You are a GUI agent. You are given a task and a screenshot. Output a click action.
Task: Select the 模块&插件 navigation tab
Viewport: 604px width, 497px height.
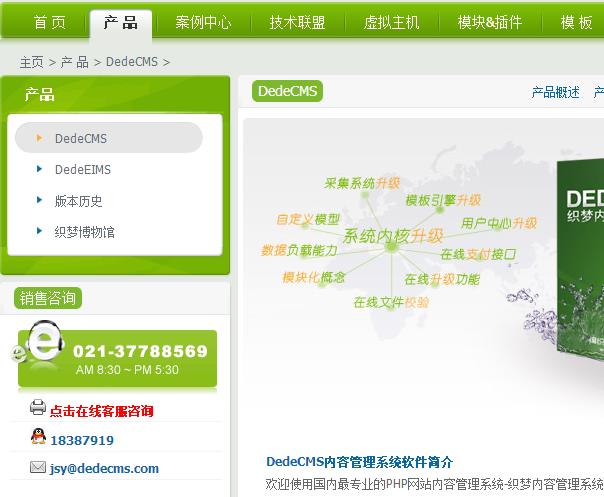(x=489, y=22)
